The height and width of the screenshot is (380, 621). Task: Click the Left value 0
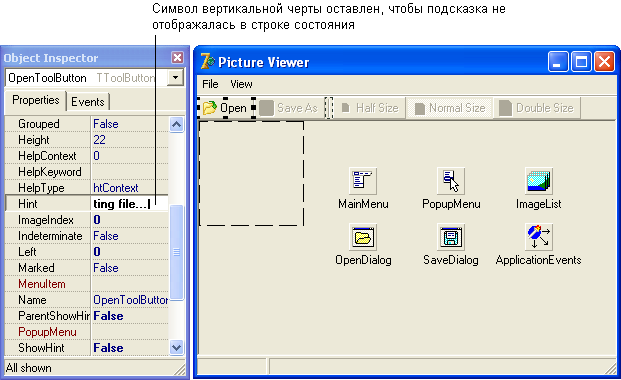pos(97,252)
